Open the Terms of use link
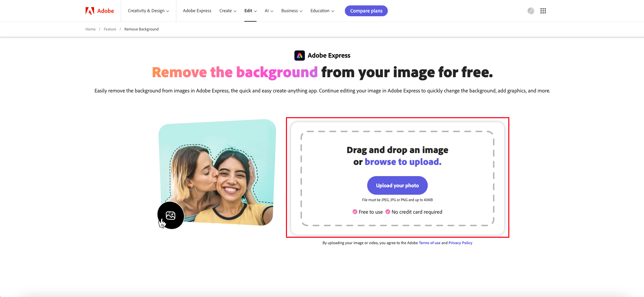The image size is (644, 297). coord(429,243)
